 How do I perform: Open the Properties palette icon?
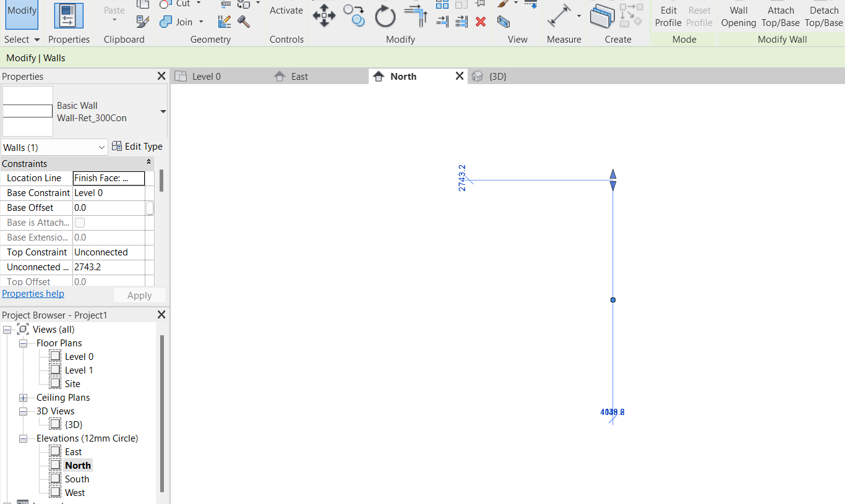click(69, 15)
